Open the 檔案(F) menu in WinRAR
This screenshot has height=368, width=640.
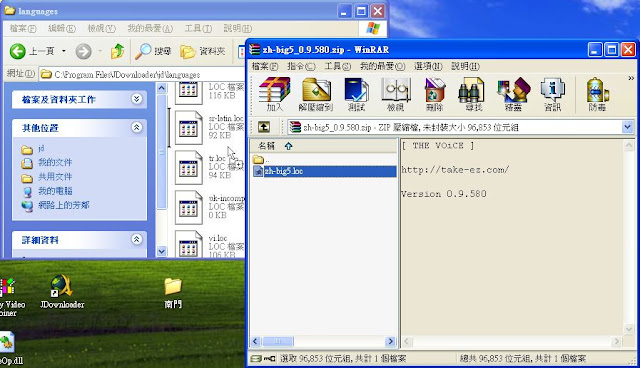coord(264,66)
